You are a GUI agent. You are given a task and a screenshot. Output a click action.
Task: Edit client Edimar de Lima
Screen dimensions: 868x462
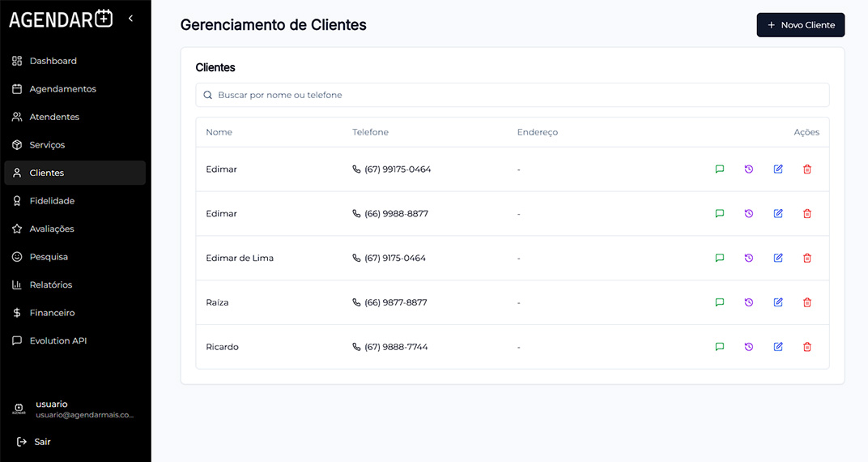coord(778,258)
